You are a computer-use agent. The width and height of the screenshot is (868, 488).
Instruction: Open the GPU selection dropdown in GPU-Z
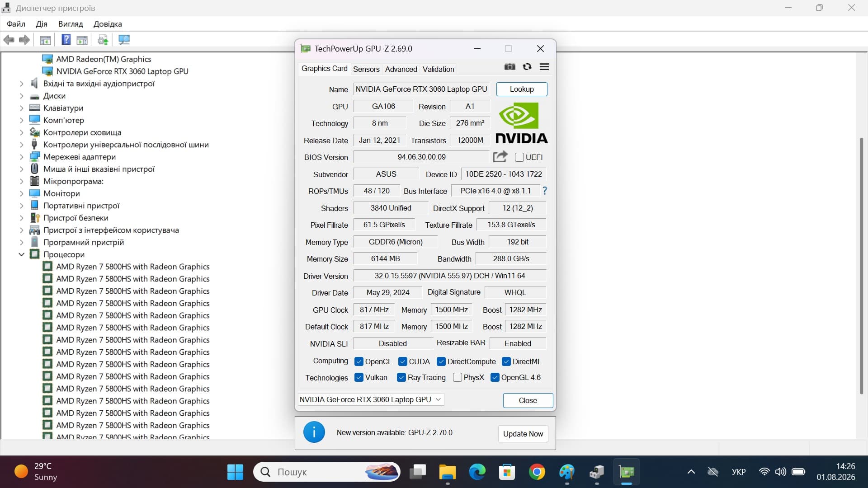[x=371, y=399]
